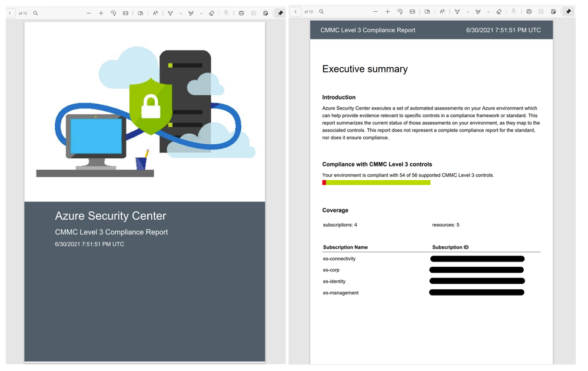Zoom in on the left PDF viewer
Image resolution: width=588 pixels, height=371 pixels.
pyautogui.click(x=101, y=13)
